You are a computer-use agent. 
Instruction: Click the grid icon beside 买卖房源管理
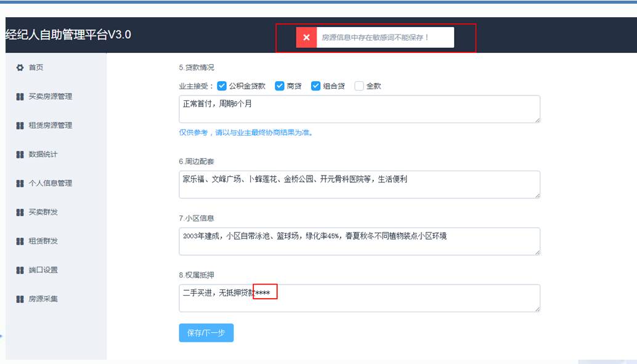pos(20,97)
